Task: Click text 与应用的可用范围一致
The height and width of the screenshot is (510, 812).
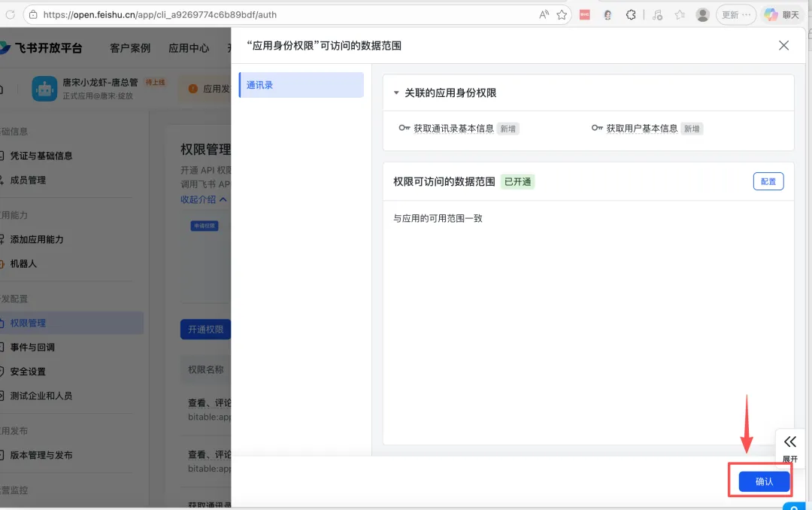Action: pyautogui.click(x=438, y=218)
